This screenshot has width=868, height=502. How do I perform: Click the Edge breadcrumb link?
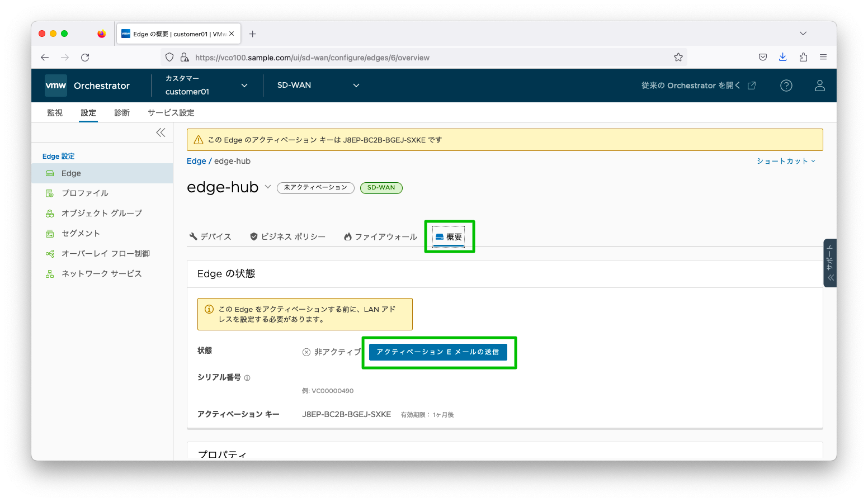(x=196, y=161)
